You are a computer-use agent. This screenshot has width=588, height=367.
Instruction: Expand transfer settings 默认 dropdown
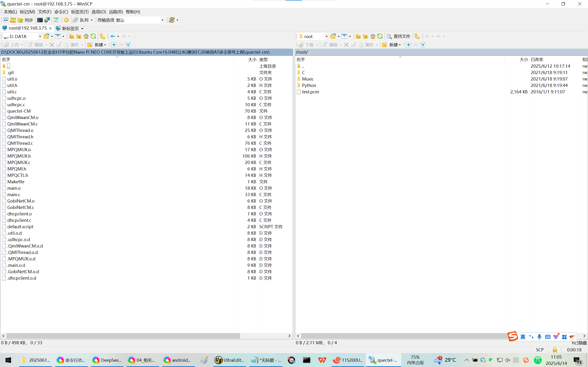pyautogui.click(x=162, y=20)
